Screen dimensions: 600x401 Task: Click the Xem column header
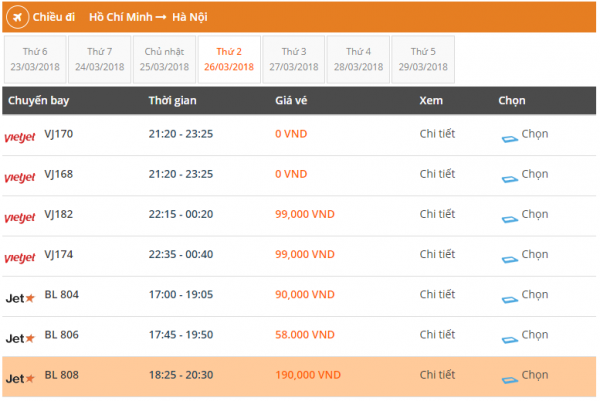[x=431, y=101]
